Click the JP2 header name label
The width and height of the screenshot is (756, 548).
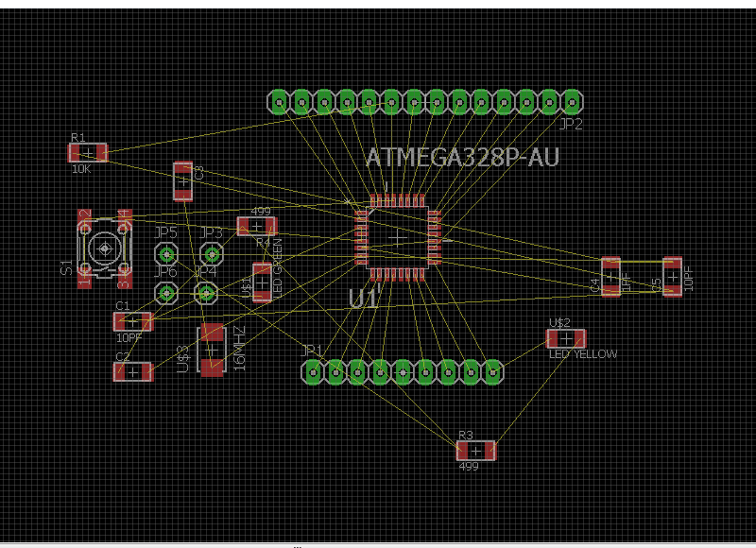click(x=571, y=124)
